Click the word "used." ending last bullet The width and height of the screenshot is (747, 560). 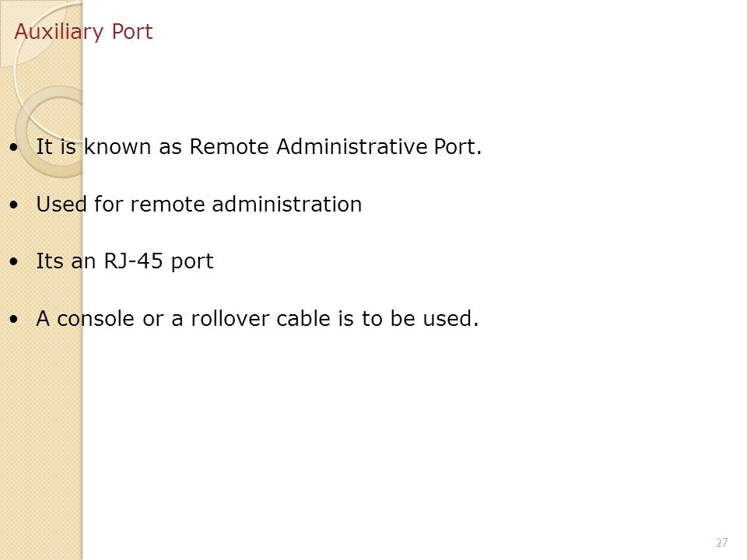[x=451, y=318]
